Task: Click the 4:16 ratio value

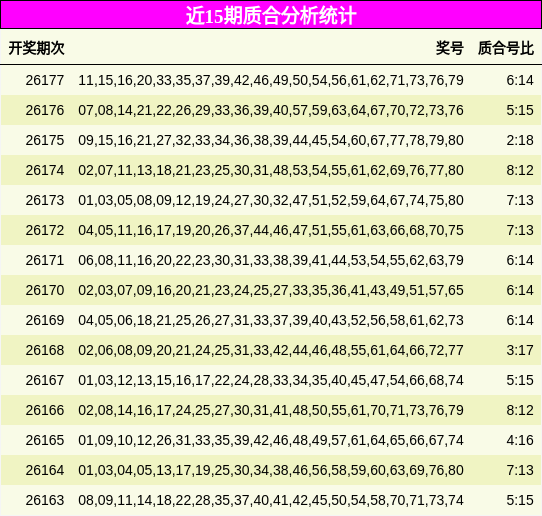Action: point(520,440)
